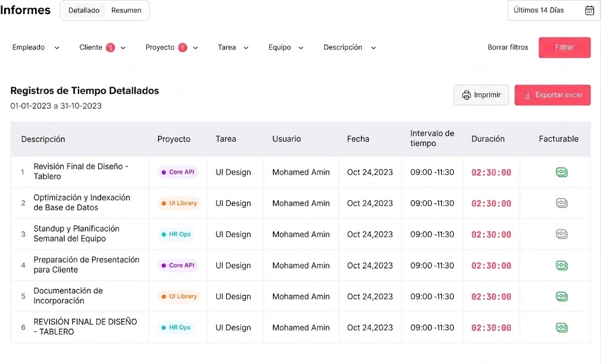Open the Descripción filter dropdown
Image resolution: width=601 pixels, height=364 pixels.
pyautogui.click(x=350, y=47)
